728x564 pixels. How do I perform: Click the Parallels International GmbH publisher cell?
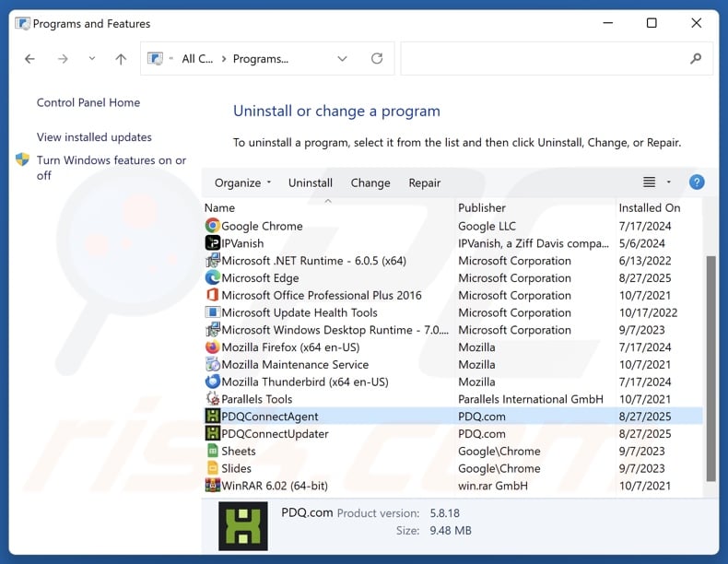tap(531, 399)
